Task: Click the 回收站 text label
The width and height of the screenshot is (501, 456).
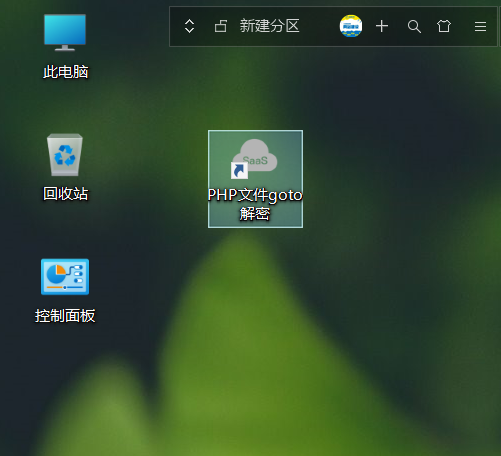Action: tap(65, 194)
